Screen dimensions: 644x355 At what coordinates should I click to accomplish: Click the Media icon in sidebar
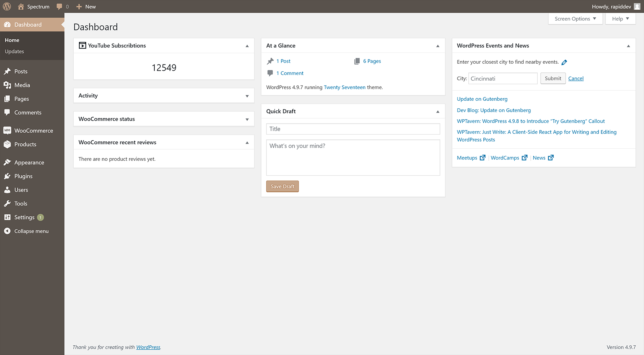(7, 85)
